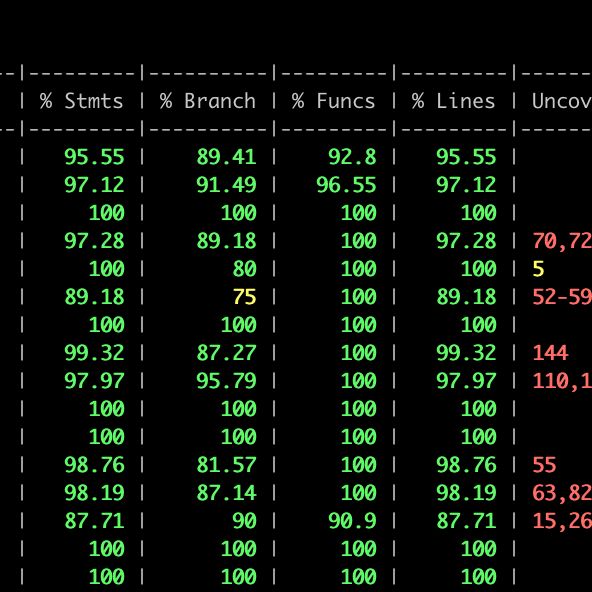Click the 100 % Funcs value in 99.32 row
Viewport: 592px width, 592px height.
coord(358,353)
